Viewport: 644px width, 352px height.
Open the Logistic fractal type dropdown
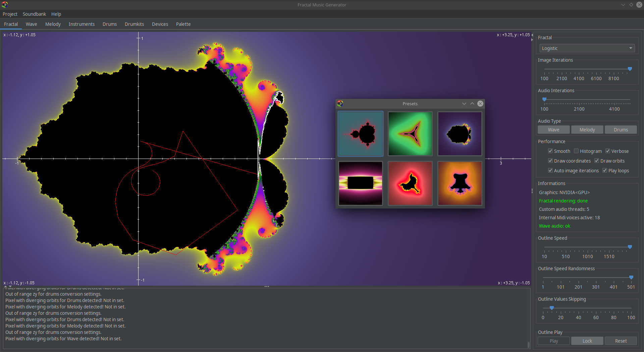[x=587, y=48]
